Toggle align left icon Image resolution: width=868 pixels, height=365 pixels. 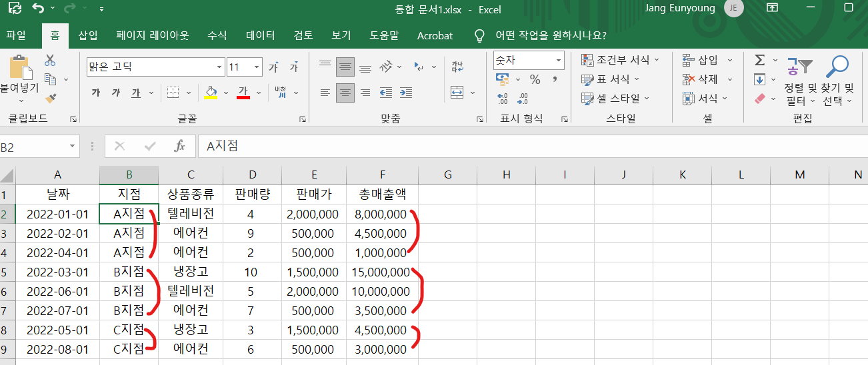coord(325,93)
